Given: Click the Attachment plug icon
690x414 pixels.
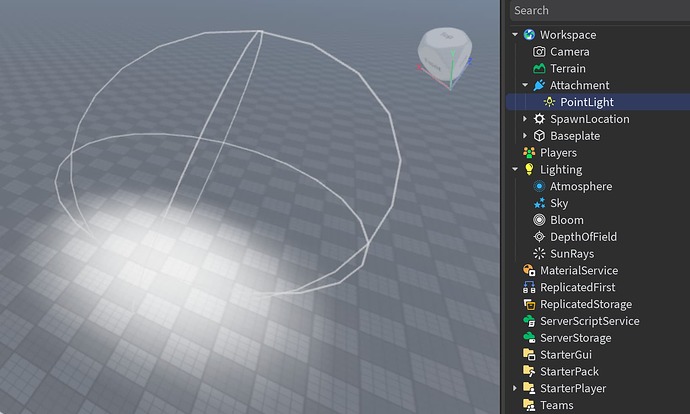Looking at the screenshot, I should 539,85.
